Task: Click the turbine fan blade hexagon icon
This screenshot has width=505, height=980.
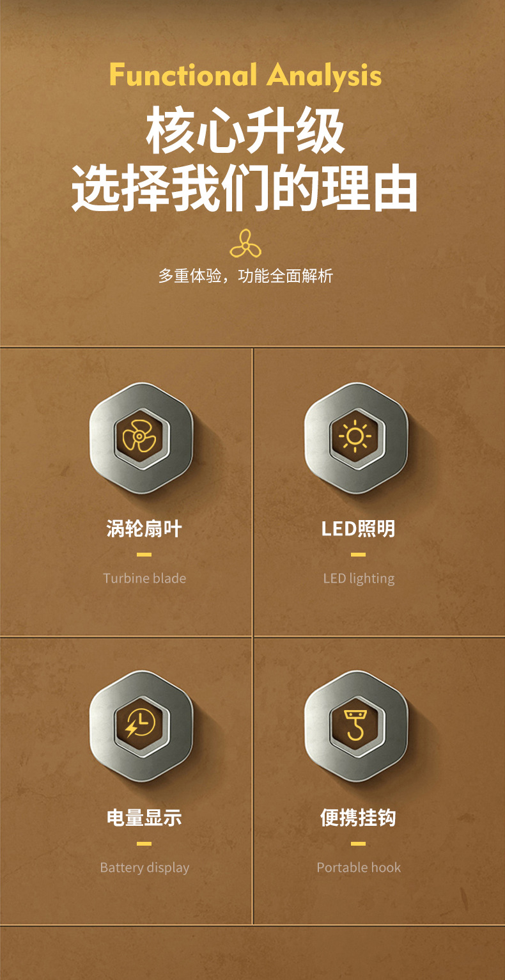Action: pos(141,438)
